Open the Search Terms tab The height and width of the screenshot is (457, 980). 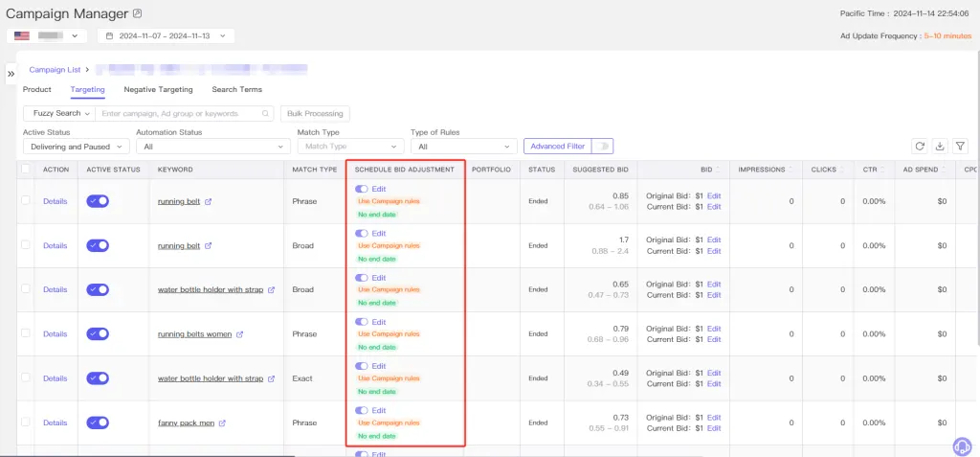pos(237,89)
